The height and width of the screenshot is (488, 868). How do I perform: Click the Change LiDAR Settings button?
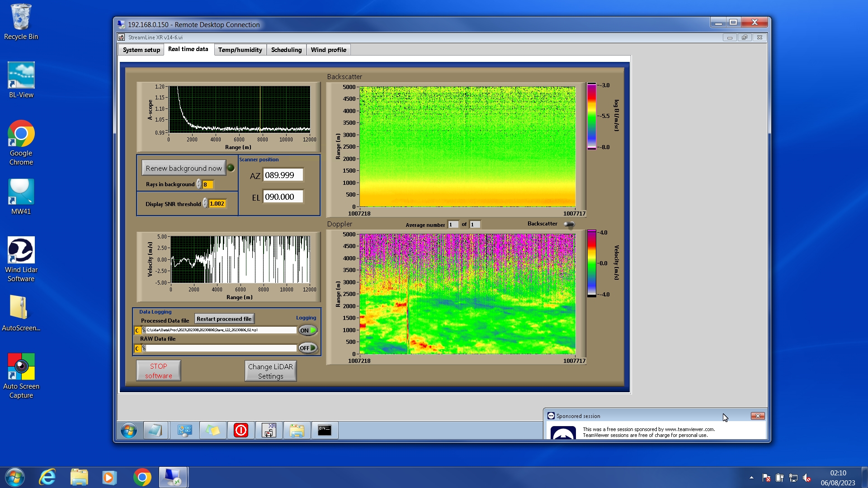click(x=270, y=371)
